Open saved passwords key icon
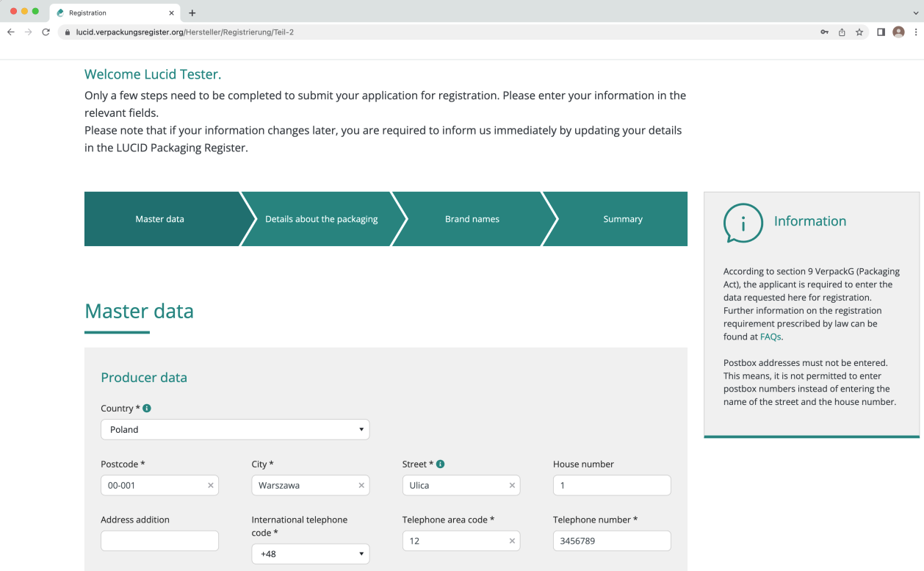 [824, 32]
